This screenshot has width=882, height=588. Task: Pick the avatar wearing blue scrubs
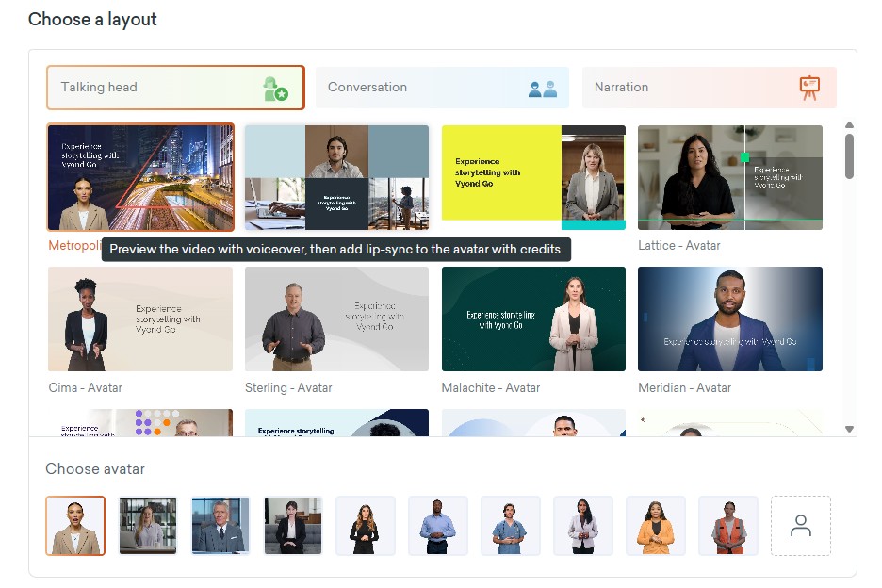pos(511,526)
